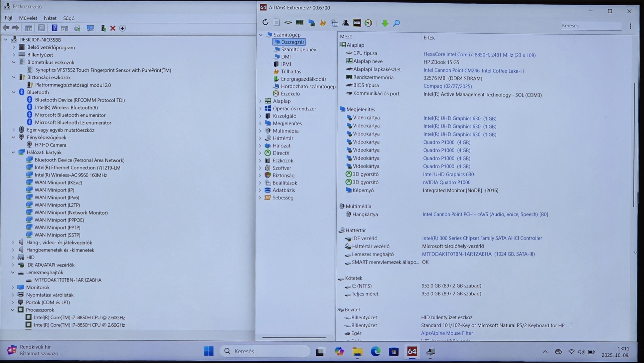Click the green download arrow icon
644x363 pixels.
(385, 23)
